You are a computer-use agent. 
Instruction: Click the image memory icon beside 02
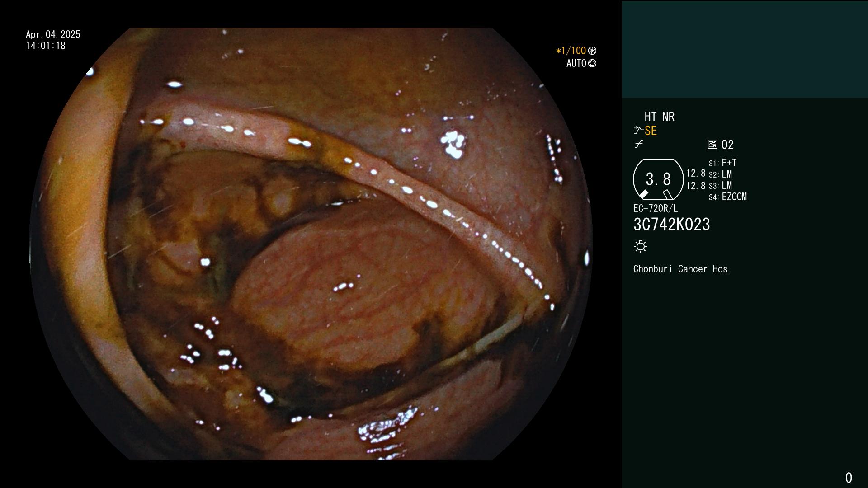[712, 144]
